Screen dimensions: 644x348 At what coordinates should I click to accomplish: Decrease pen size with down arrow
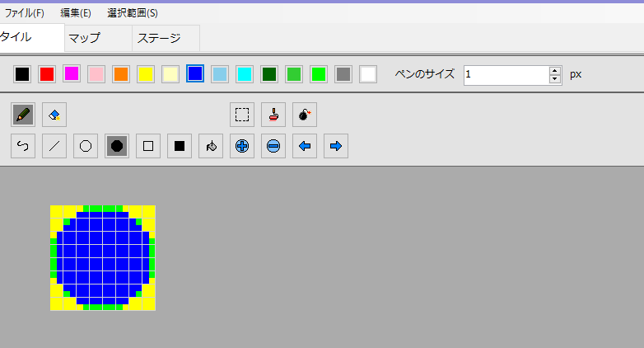[555, 79]
